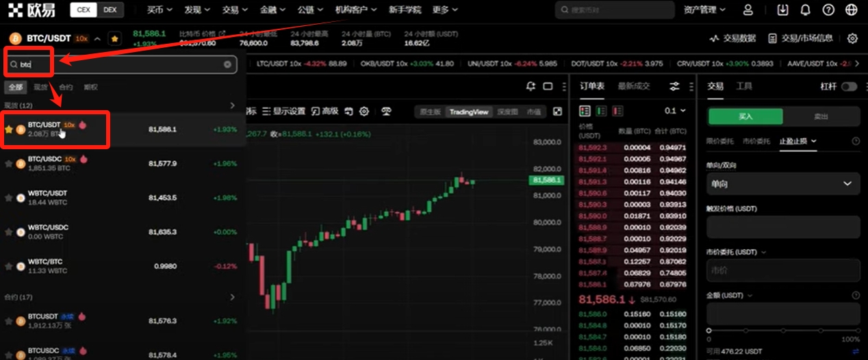Image resolution: width=868 pixels, height=360 pixels.
Task: Open the 金融 dropdown menu
Action: click(x=272, y=10)
